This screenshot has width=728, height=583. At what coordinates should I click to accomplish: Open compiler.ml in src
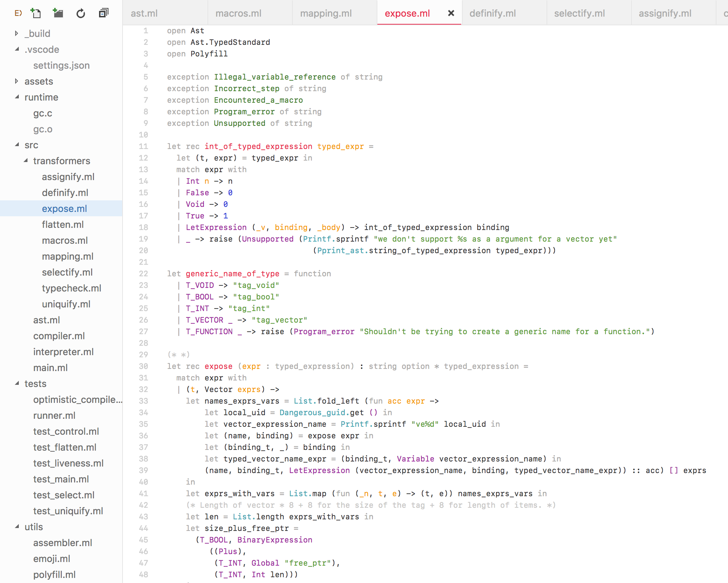click(59, 336)
